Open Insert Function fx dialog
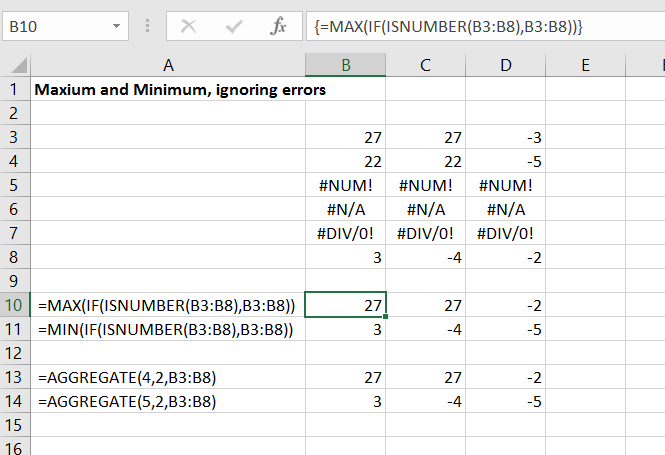665x455 pixels. [278, 27]
